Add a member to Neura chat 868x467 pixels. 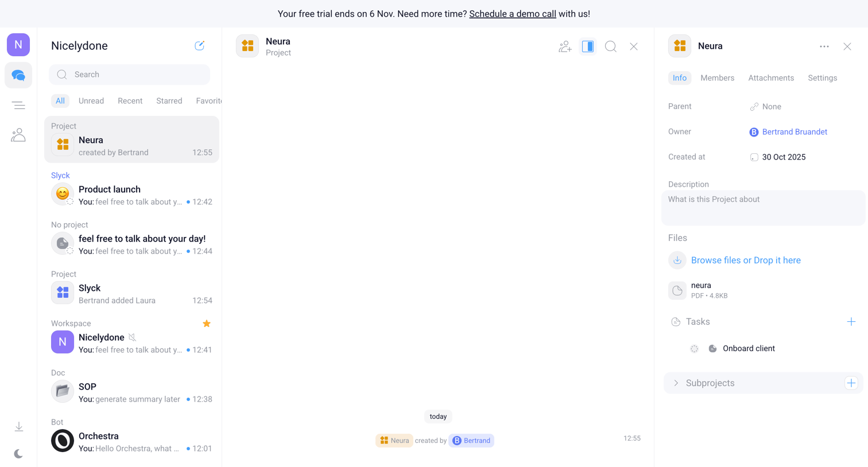click(x=565, y=46)
